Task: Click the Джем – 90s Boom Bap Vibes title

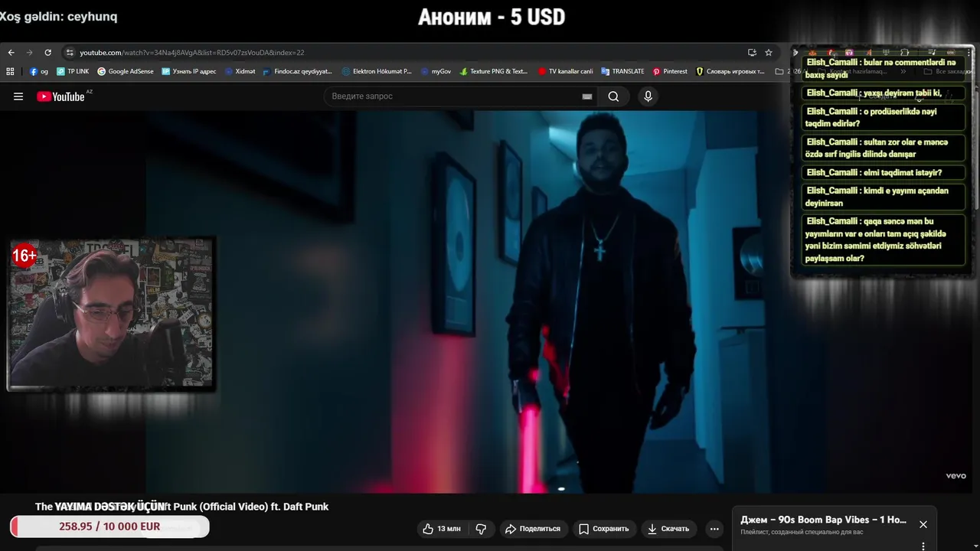Action: click(x=824, y=520)
